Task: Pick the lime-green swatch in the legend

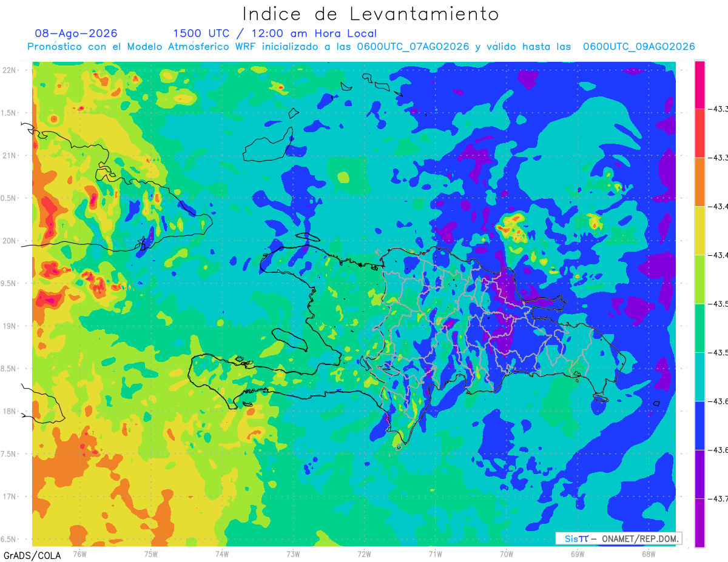Action: [699, 279]
